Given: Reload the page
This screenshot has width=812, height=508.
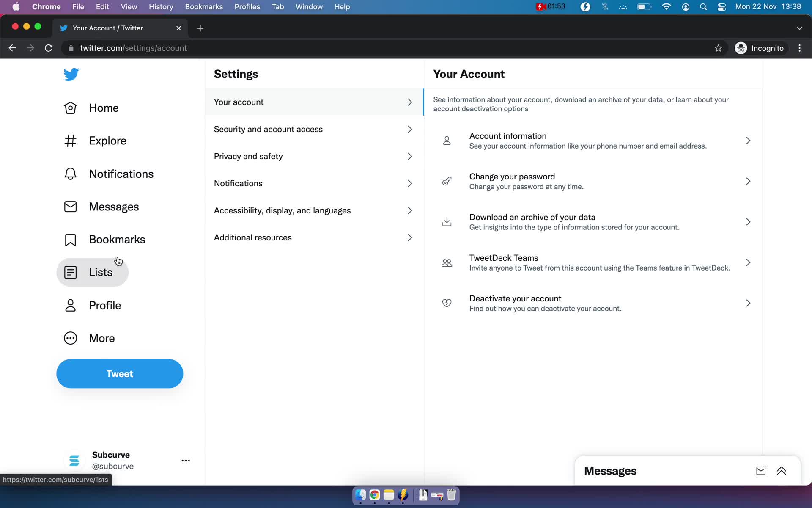Looking at the screenshot, I should click(49, 48).
